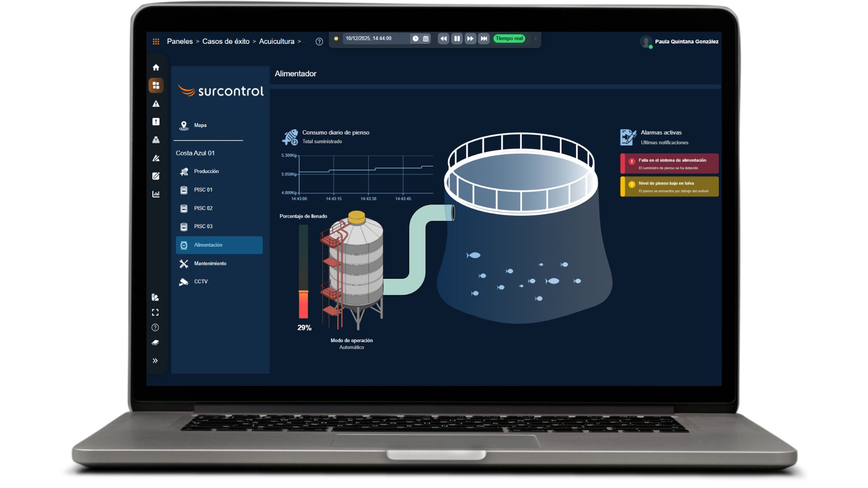Rewind the timeline playback
This screenshot has height=488, width=868.
coord(443,39)
